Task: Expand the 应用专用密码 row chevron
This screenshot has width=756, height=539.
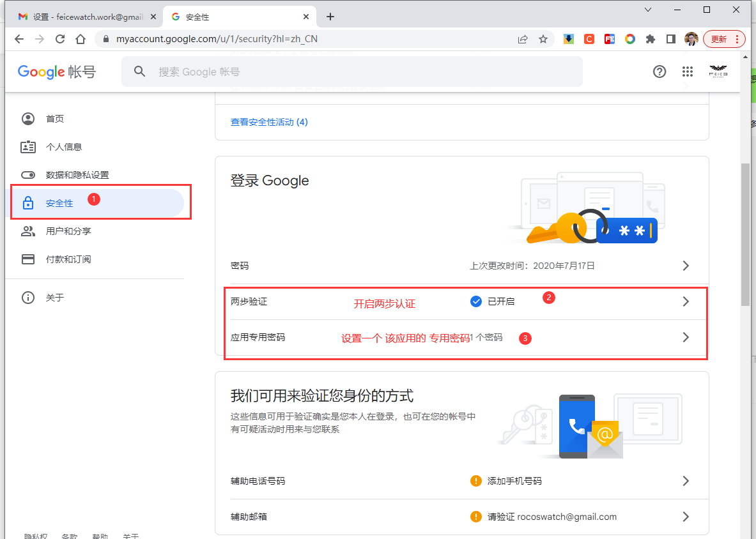Action: point(686,337)
